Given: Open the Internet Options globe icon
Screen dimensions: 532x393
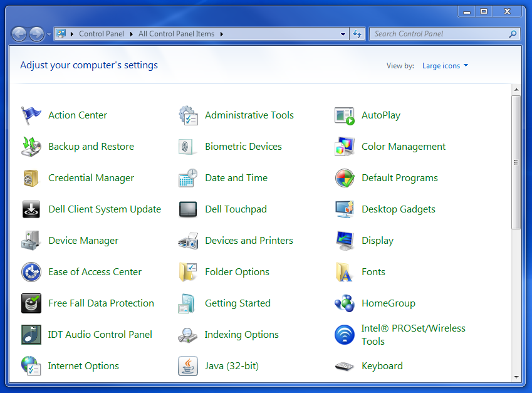Looking at the screenshot, I should 31,366.
